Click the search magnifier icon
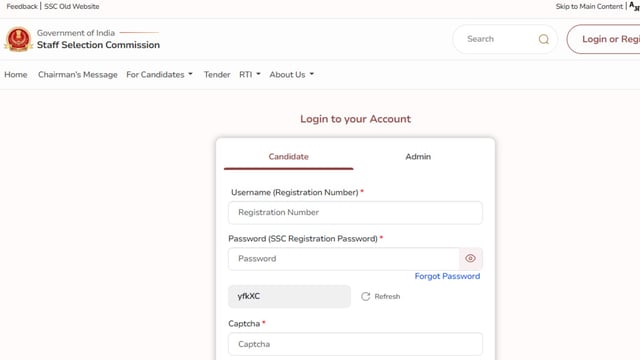The image size is (640, 360). pyautogui.click(x=543, y=39)
